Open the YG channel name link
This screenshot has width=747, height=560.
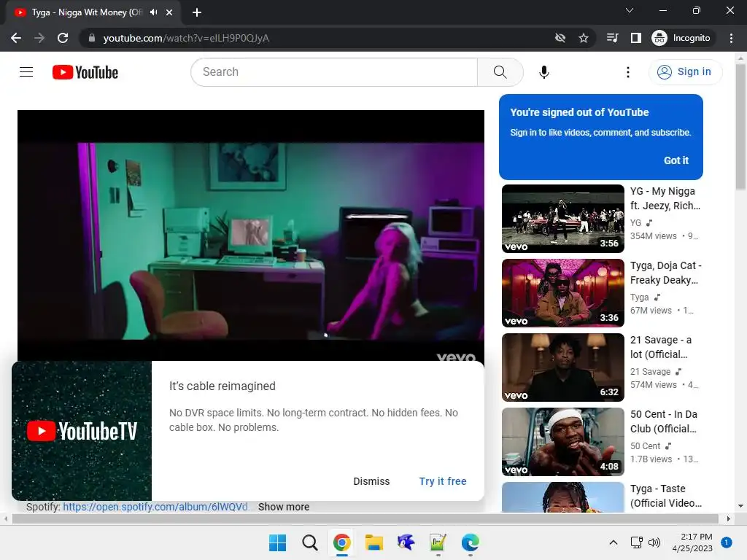635,223
